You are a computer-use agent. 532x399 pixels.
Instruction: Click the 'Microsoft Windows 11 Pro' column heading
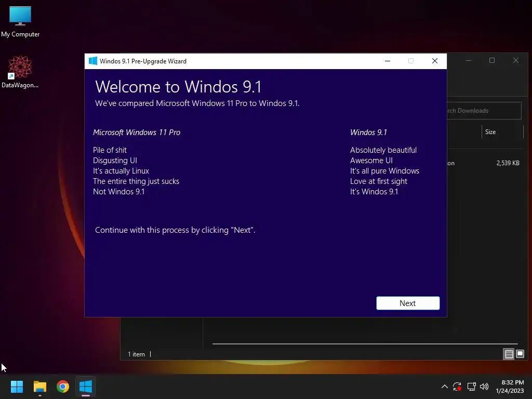pyautogui.click(x=137, y=132)
